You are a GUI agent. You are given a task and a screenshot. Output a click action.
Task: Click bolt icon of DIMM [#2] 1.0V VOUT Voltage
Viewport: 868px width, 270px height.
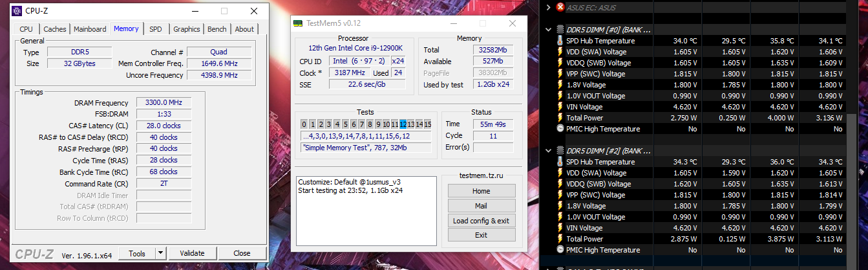click(x=560, y=217)
